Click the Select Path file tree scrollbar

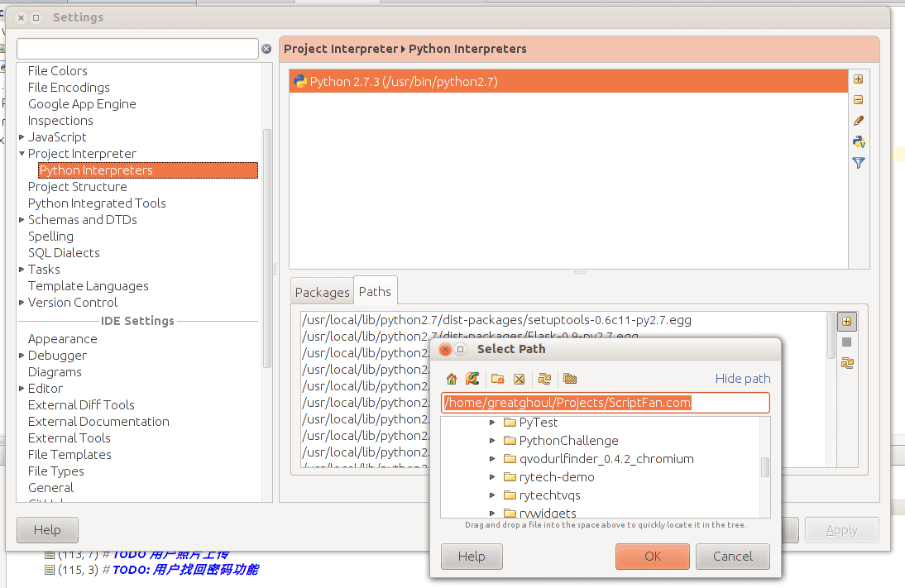pyautogui.click(x=764, y=466)
